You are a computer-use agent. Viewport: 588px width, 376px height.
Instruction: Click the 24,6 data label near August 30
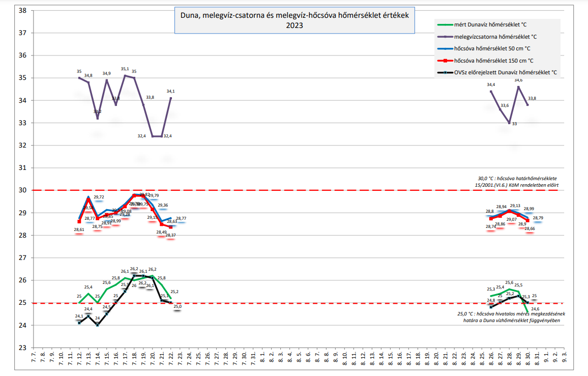pyautogui.click(x=535, y=309)
